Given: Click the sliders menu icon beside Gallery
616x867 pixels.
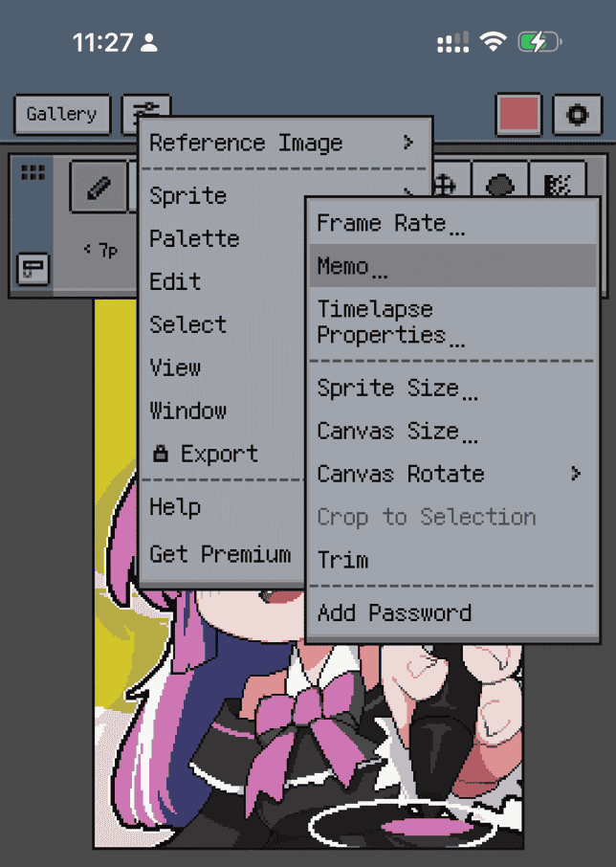Looking at the screenshot, I should click(x=148, y=112).
